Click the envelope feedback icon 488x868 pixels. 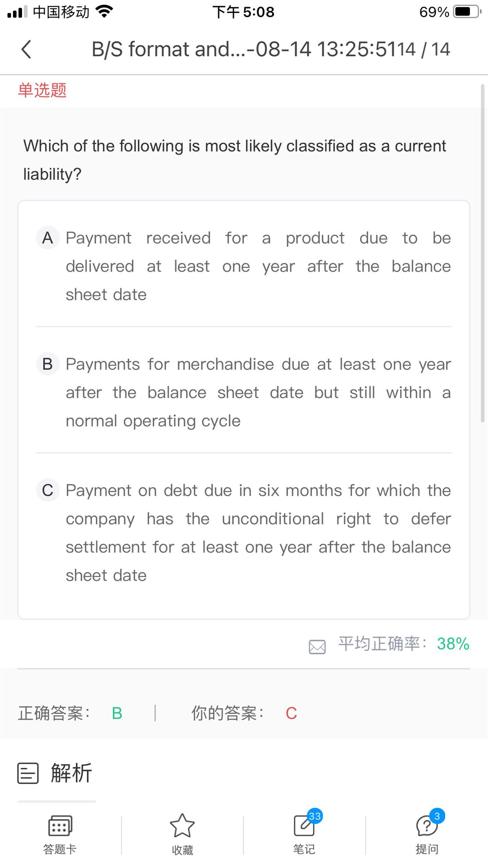(x=317, y=647)
